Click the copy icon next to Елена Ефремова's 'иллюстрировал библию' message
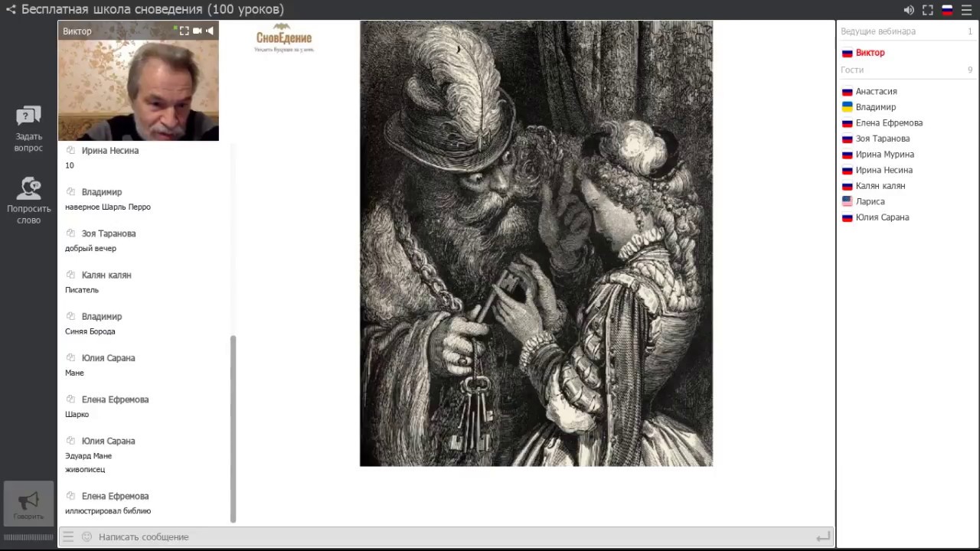The width and height of the screenshot is (980, 551). 70,495
